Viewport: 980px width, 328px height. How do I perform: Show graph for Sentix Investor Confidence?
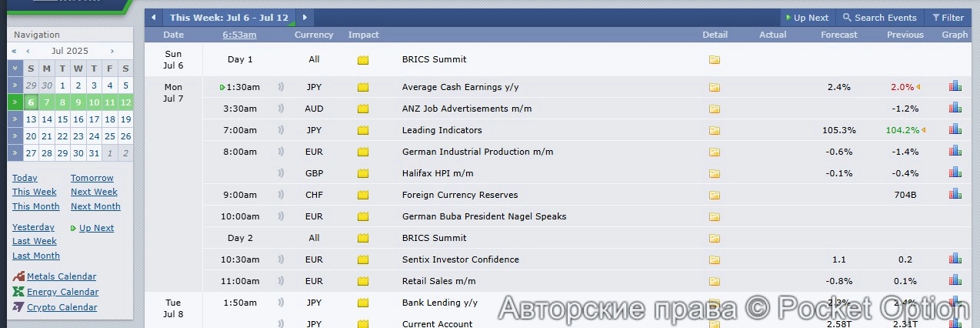[x=955, y=259]
